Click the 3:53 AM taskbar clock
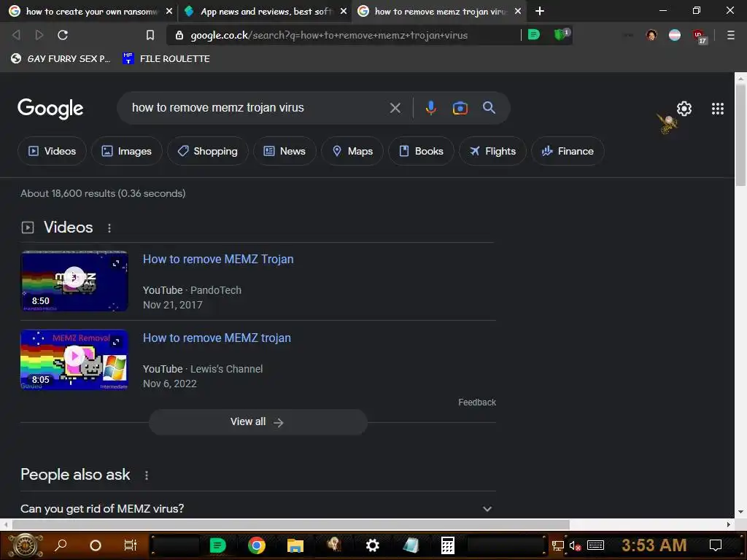The image size is (747, 560). coord(654,545)
